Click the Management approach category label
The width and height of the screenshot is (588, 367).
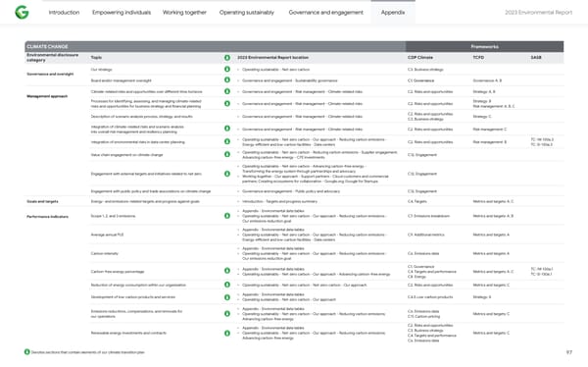pyautogui.click(x=47, y=96)
